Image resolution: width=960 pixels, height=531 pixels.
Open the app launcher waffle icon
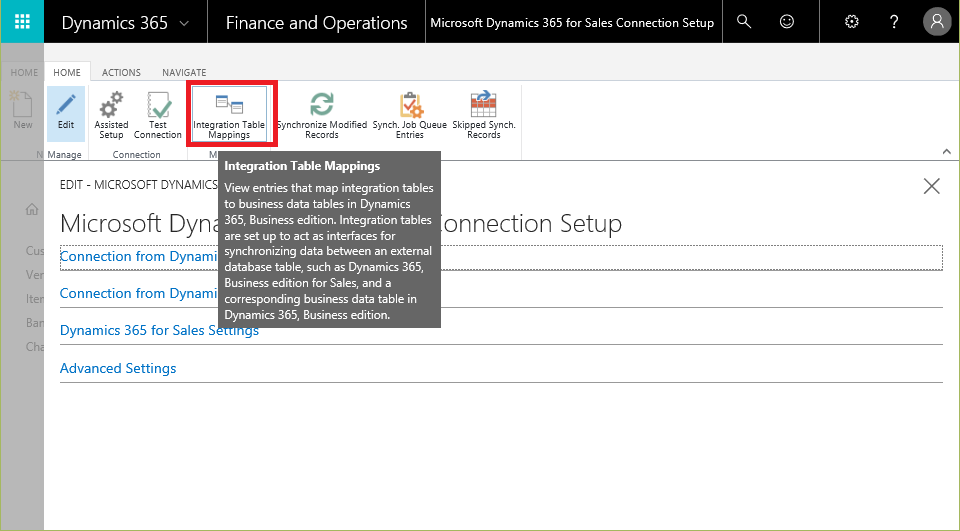(x=22, y=22)
